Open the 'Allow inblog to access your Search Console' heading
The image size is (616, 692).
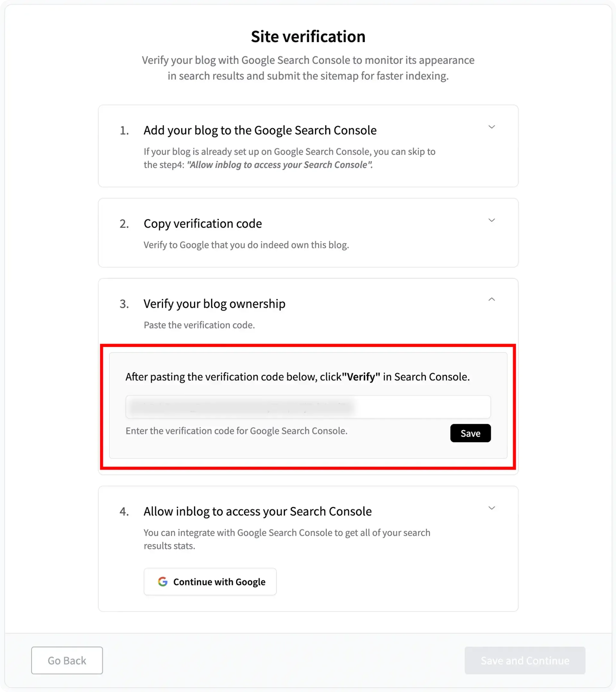257,511
